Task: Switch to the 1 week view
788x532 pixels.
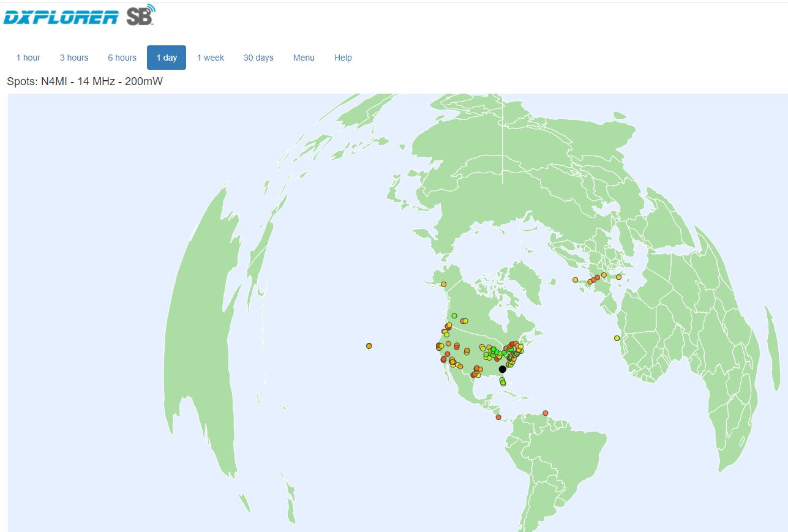Action: tap(211, 58)
